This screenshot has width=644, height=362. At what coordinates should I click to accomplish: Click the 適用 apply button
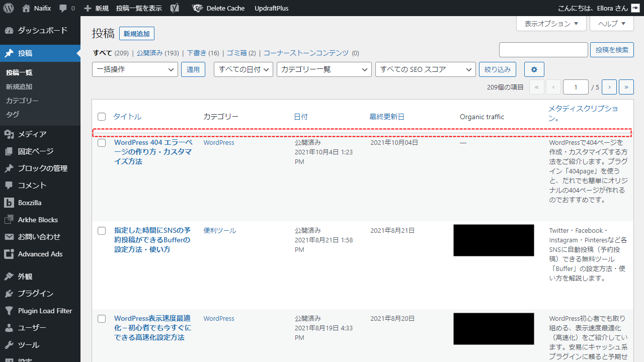193,69
